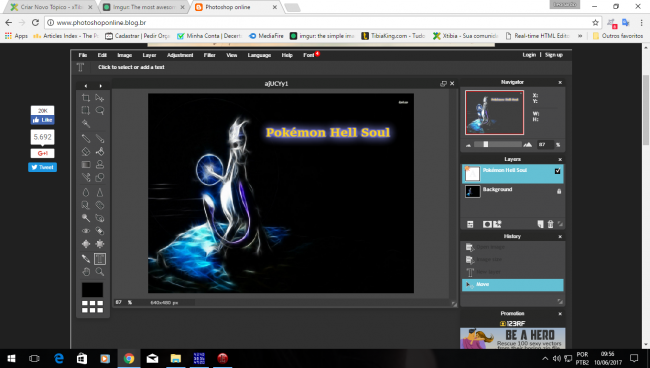Open the Edit menu

pyautogui.click(x=102, y=55)
